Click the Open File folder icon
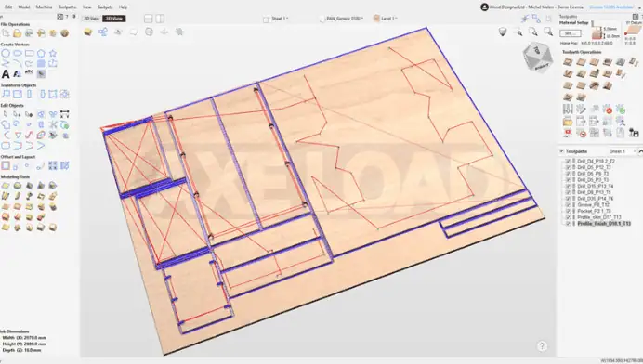This screenshot has height=364, width=643. click(x=18, y=33)
